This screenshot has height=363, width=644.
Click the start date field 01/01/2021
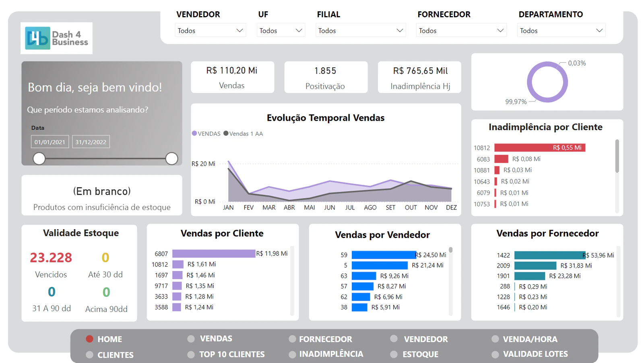coord(50,142)
